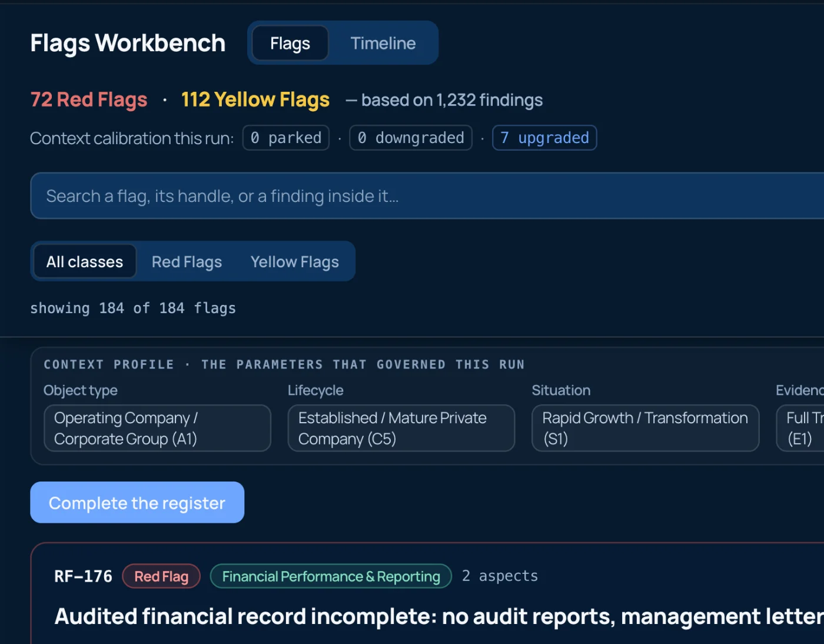The width and height of the screenshot is (824, 644).
Task: Select the Flags tab
Action: [290, 43]
